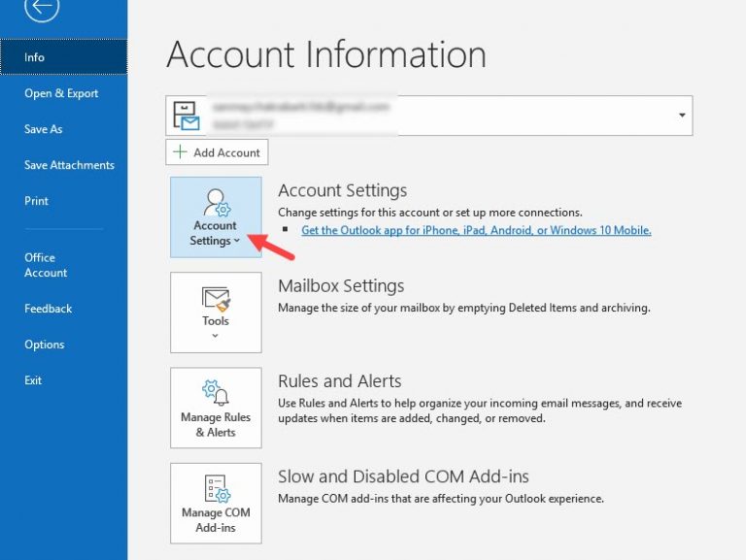Viewport: 746px width, 560px height.
Task: Open Outlook Options from sidebar
Action: (45, 345)
